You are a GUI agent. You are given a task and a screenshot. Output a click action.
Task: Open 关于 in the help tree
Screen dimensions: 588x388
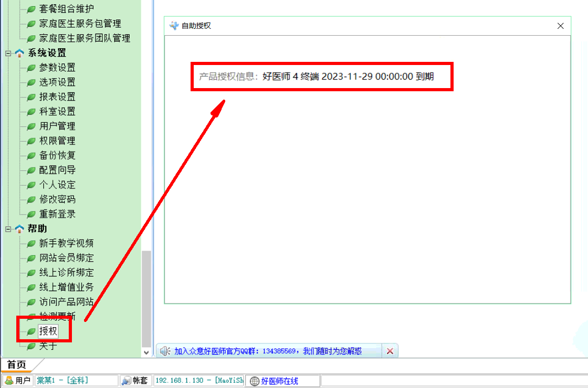(x=48, y=346)
